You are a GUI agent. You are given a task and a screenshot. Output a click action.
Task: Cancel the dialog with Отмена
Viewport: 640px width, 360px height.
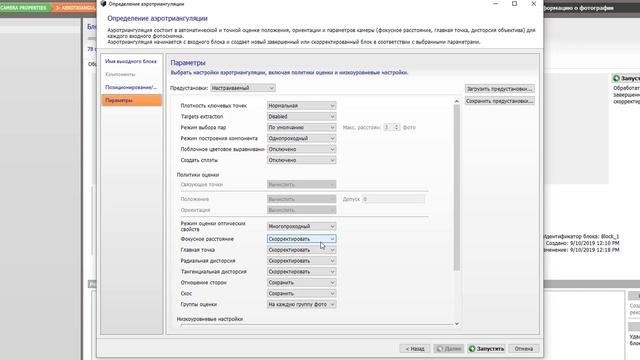coord(524,349)
